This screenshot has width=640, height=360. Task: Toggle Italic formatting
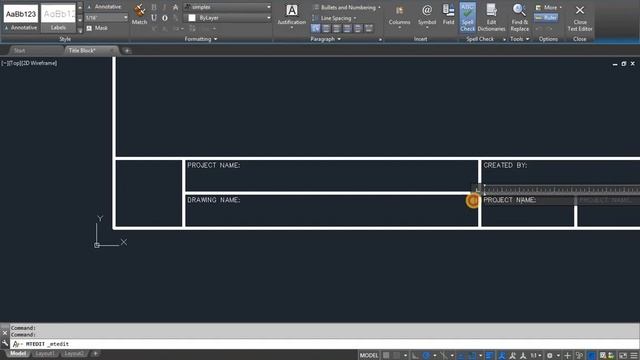(x=164, y=7)
